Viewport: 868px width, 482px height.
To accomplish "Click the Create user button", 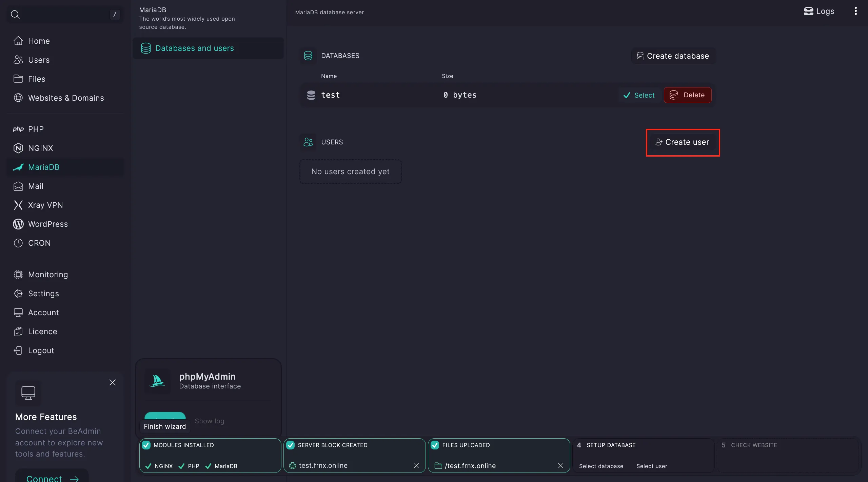I will (683, 142).
